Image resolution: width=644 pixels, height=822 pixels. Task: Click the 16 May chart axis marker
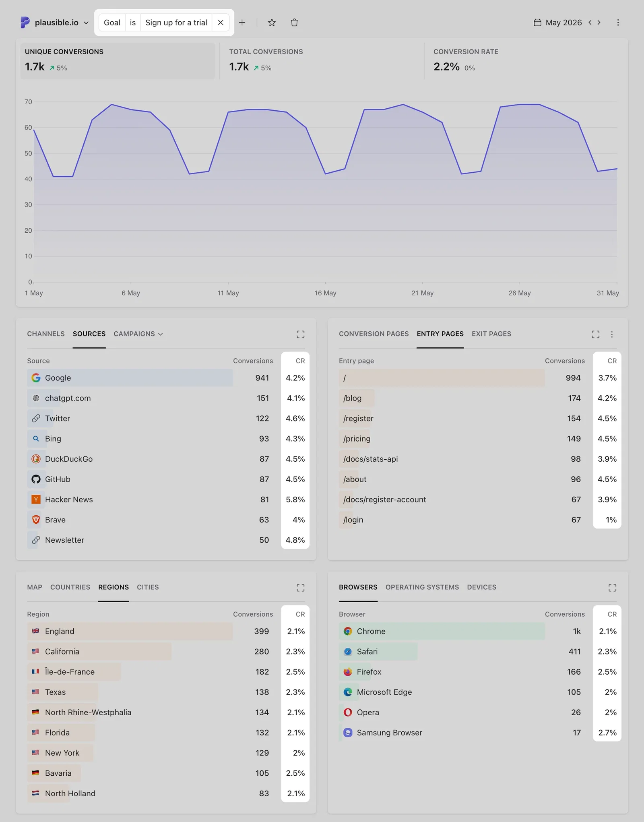[325, 293]
